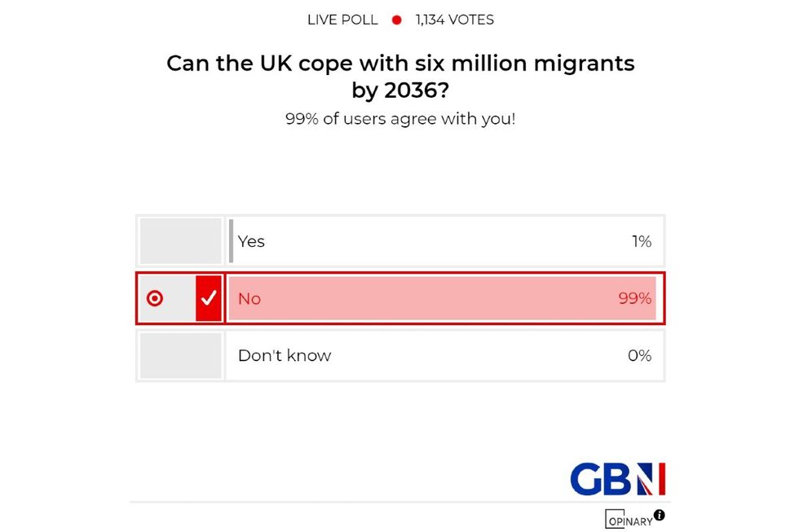Click the 1,134 VOTES counter
799x532 pixels.
453,20
